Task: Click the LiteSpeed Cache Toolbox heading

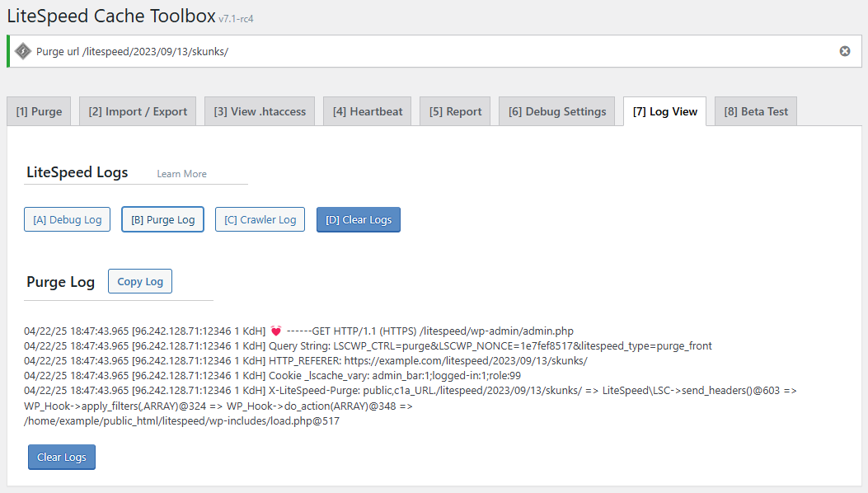Action: (x=111, y=16)
